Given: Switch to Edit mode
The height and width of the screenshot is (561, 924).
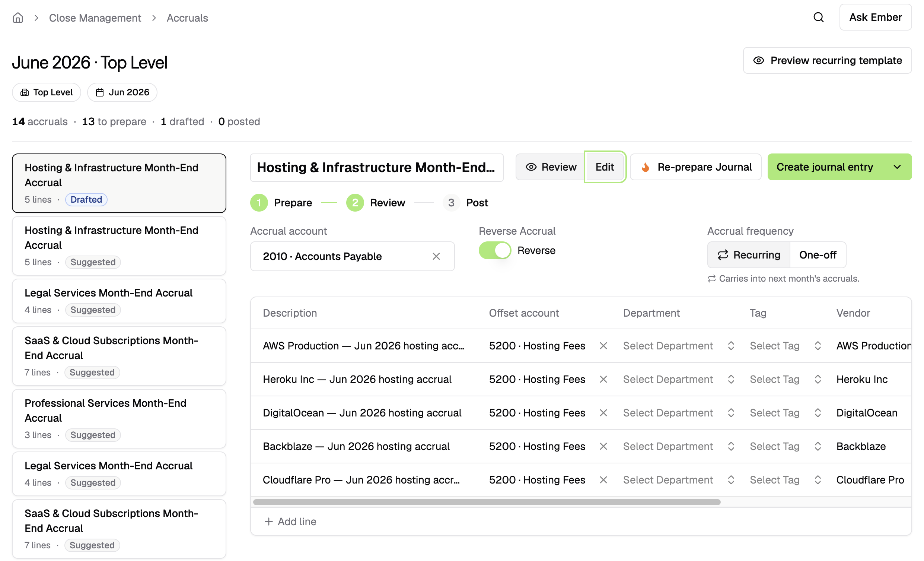Looking at the screenshot, I should click(605, 167).
